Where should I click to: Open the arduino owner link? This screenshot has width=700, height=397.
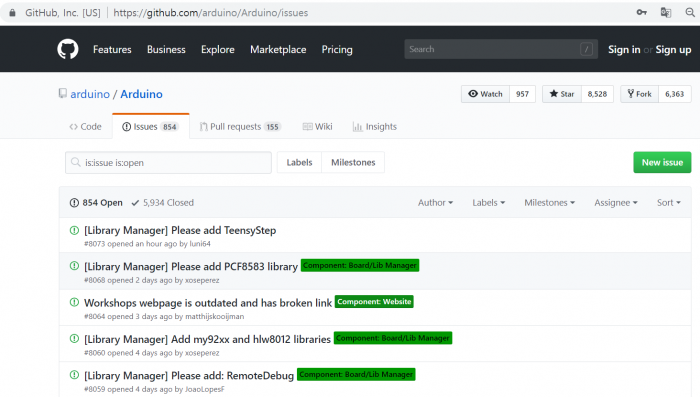(x=90, y=94)
